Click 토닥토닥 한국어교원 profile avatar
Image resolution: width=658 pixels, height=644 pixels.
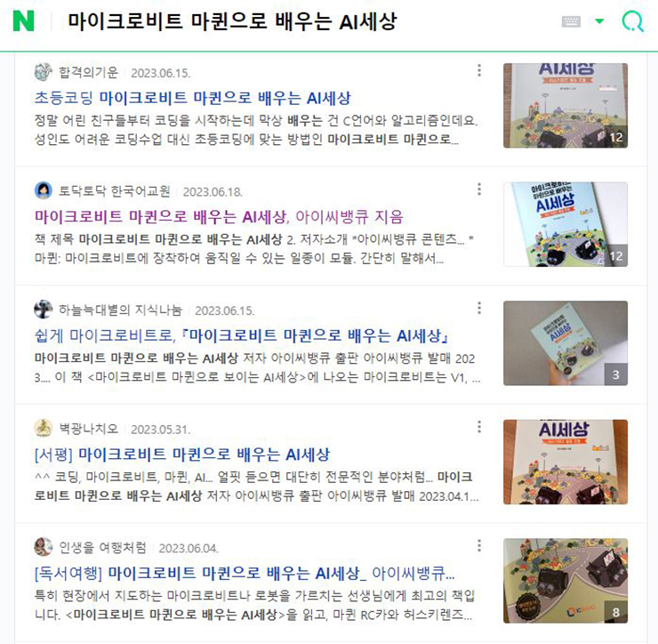(x=44, y=191)
